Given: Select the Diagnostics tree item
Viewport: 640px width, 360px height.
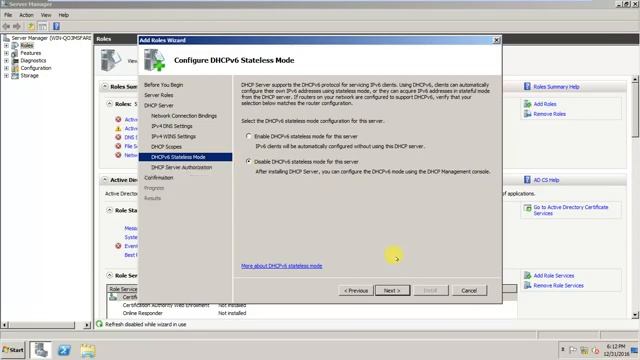Looking at the screenshot, I should click(x=33, y=60).
